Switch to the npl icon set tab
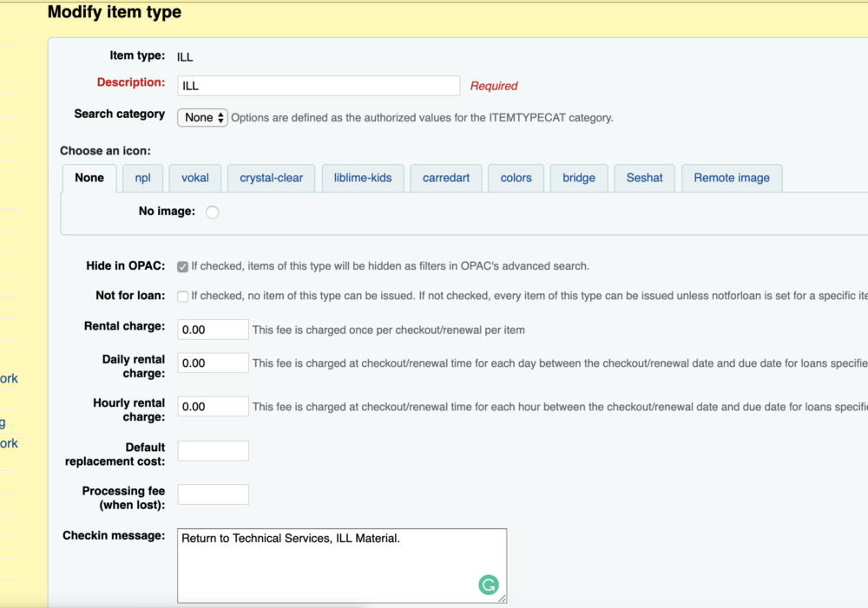The height and width of the screenshot is (608, 868). pos(142,177)
